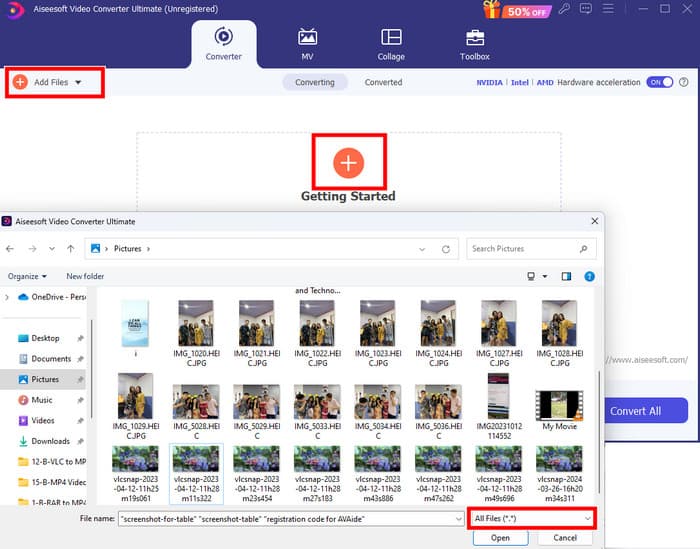Toggle the preview pane icon

566,276
